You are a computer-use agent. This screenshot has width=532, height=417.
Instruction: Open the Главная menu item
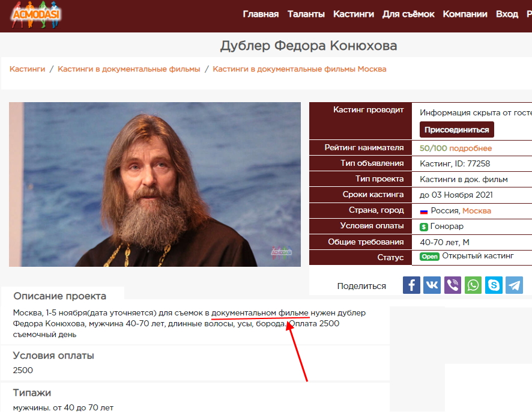(261, 14)
